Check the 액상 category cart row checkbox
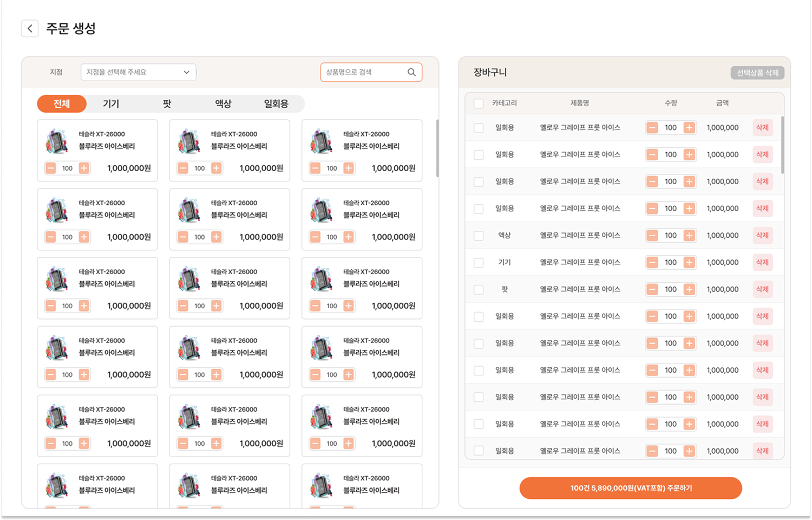812x520 pixels. click(479, 236)
